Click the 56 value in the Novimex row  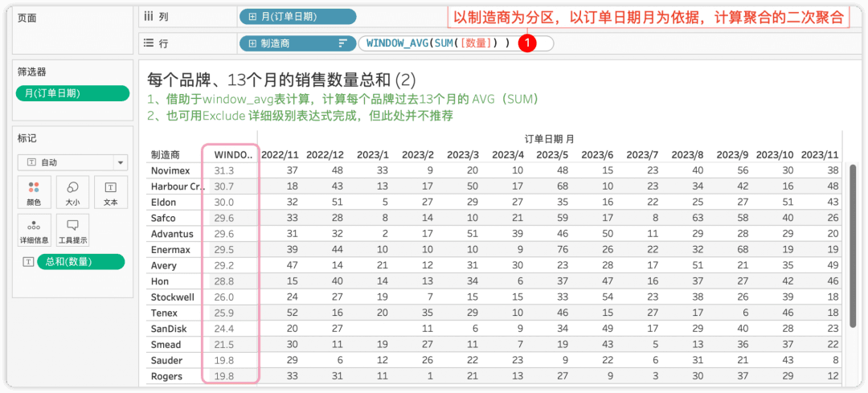tap(743, 170)
